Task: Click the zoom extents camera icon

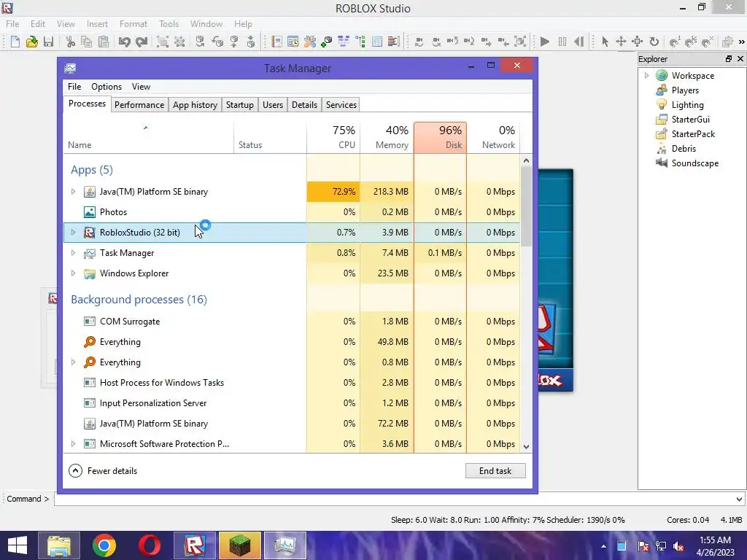Action: coord(521,42)
